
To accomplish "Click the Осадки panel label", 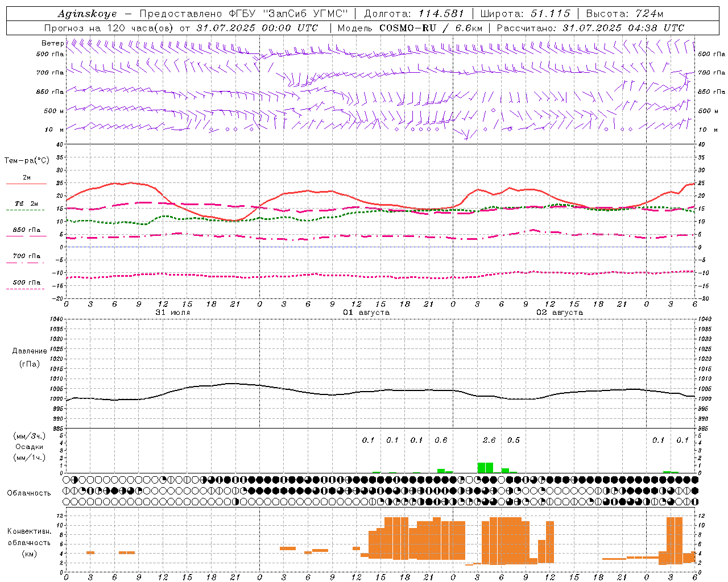I will pyautogui.click(x=30, y=447).
